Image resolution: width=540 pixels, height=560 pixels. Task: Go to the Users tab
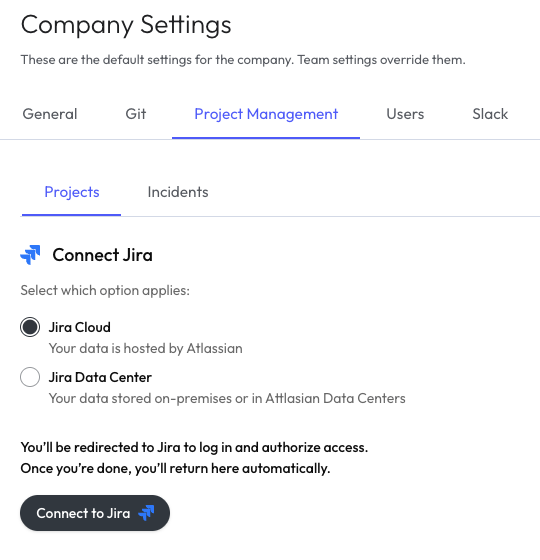[x=405, y=114]
